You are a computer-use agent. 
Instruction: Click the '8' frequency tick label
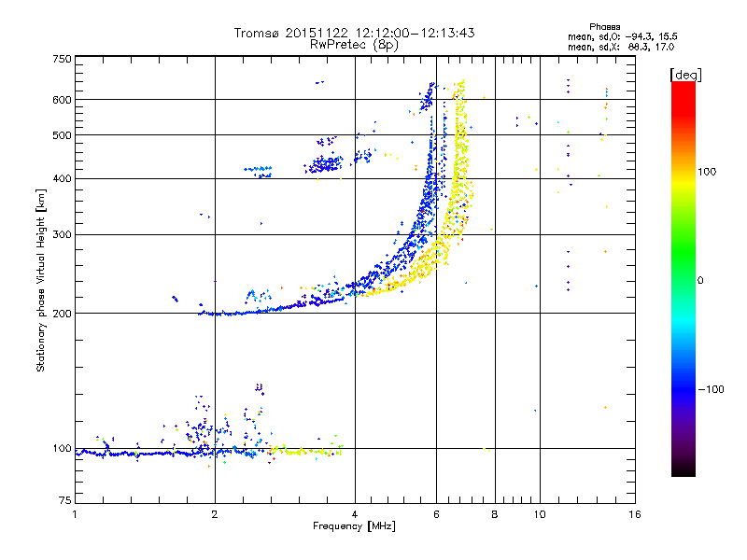(495, 514)
